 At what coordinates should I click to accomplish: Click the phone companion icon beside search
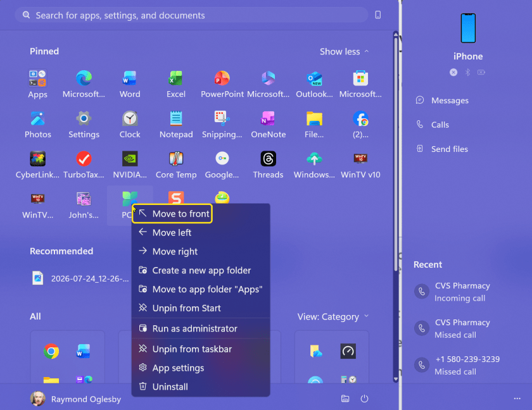click(378, 15)
